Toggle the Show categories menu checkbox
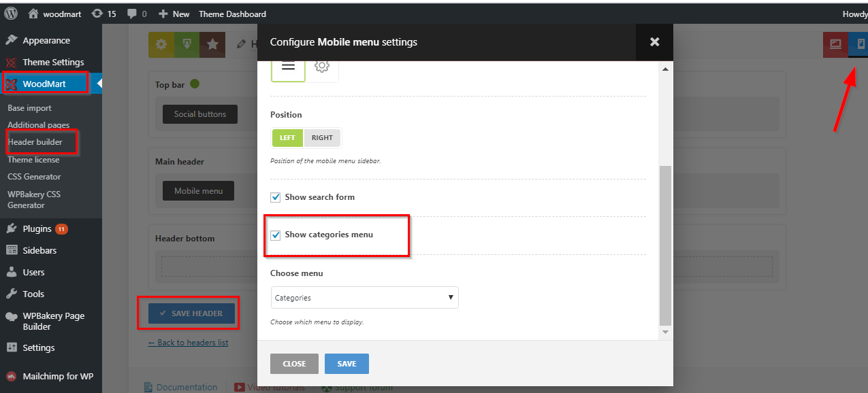Screen dimensions: 868x393 tap(276, 235)
